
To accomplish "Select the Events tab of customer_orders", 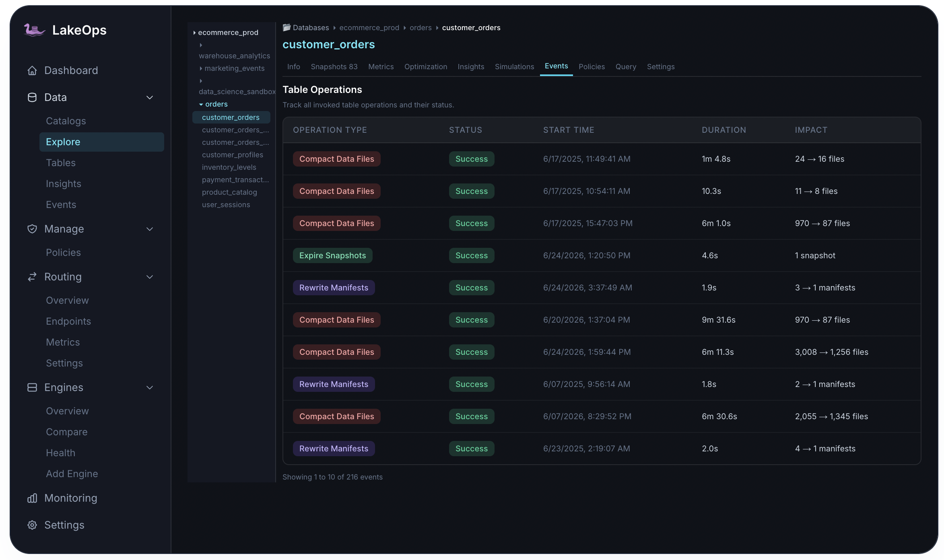I will [x=556, y=66].
